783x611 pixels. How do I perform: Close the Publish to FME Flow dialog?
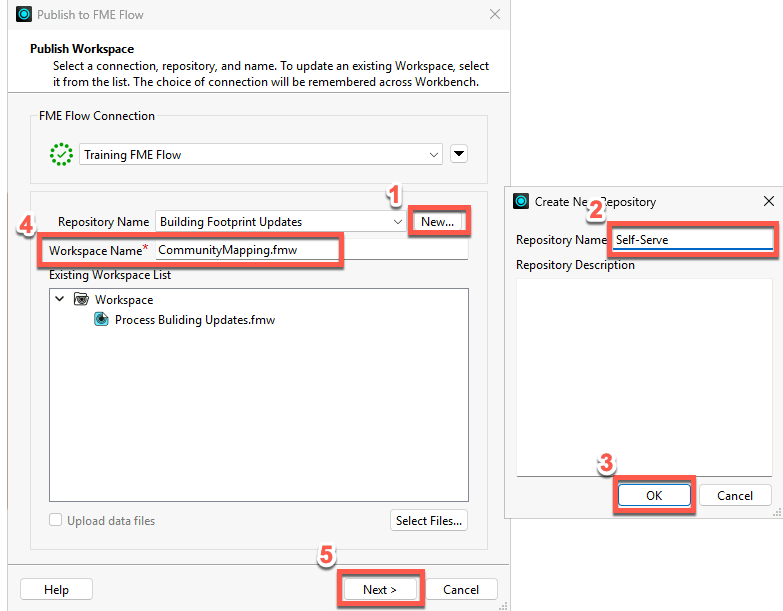(495, 14)
